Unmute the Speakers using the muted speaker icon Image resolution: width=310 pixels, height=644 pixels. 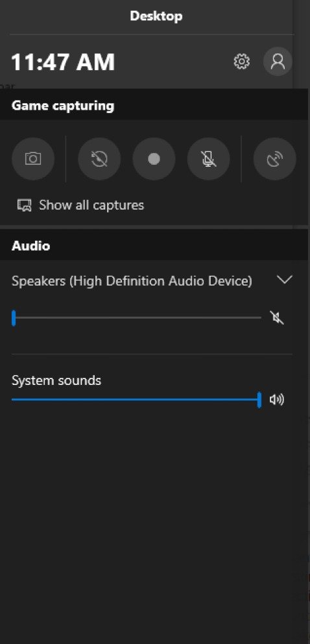pos(277,317)
